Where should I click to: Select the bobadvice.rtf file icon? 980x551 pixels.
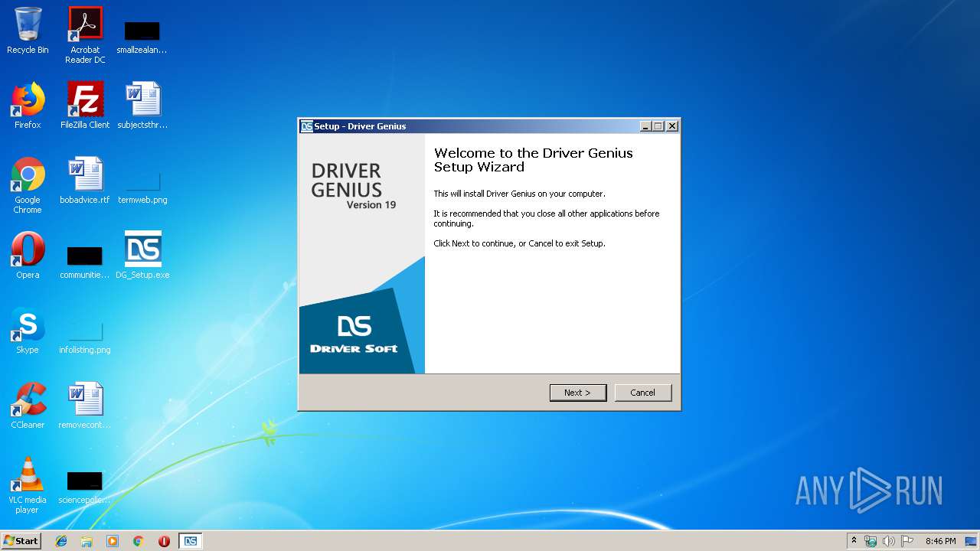point(85,181)
